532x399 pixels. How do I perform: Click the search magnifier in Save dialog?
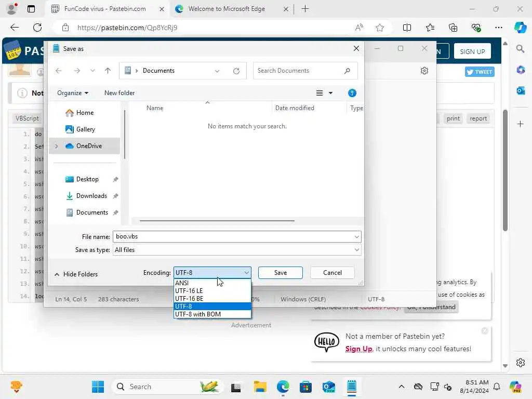[347, 71]
